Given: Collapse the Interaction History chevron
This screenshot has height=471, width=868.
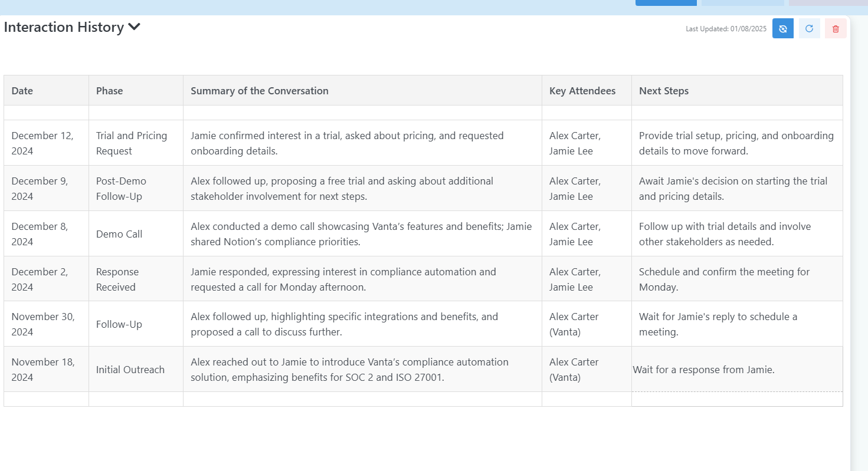Looking at the screenshot, I should coord(134,27).
